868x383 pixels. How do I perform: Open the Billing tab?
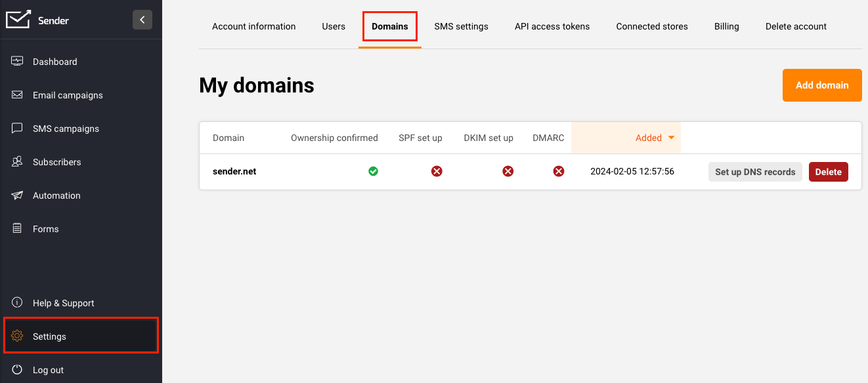click(x=726, y=26)
